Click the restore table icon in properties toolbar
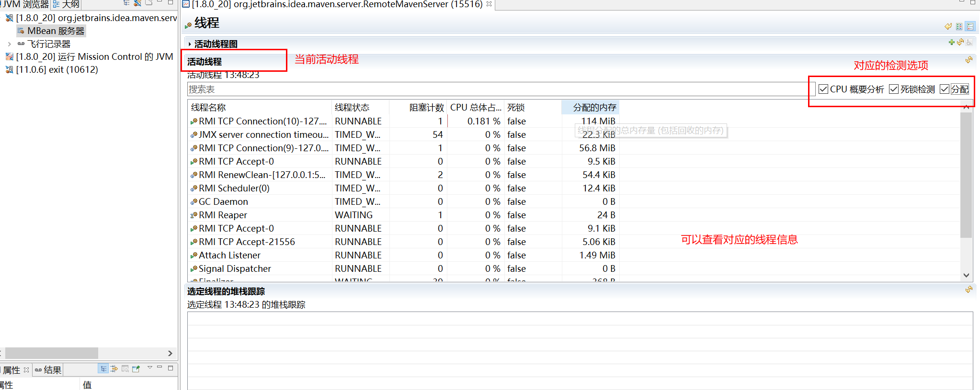Screen dimensions: 980x390 coord(125,368)
